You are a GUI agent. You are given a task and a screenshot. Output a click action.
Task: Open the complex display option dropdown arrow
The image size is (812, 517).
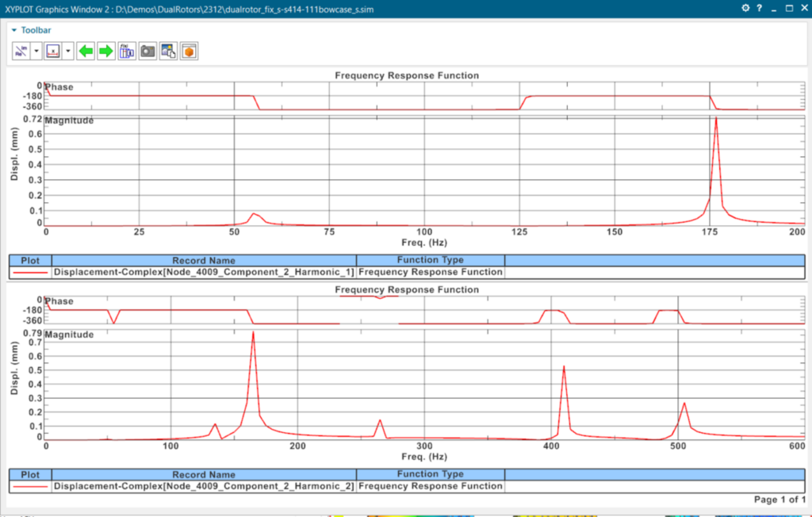36,52
